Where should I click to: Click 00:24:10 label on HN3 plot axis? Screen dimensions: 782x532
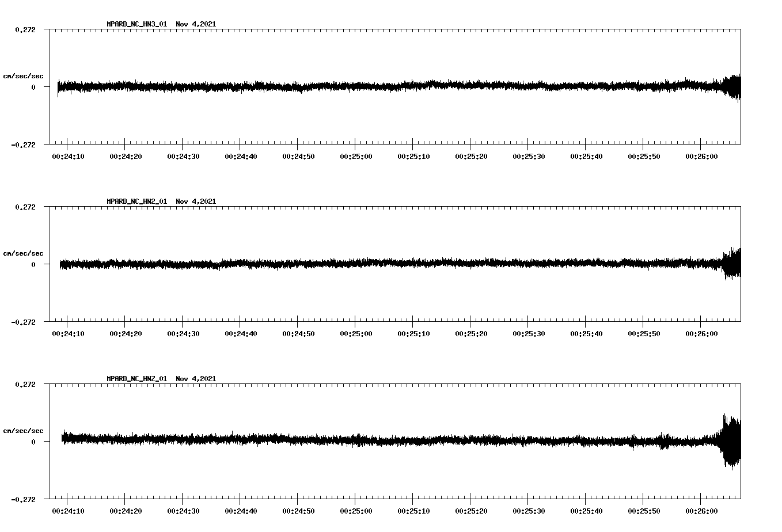click(68, 156)
